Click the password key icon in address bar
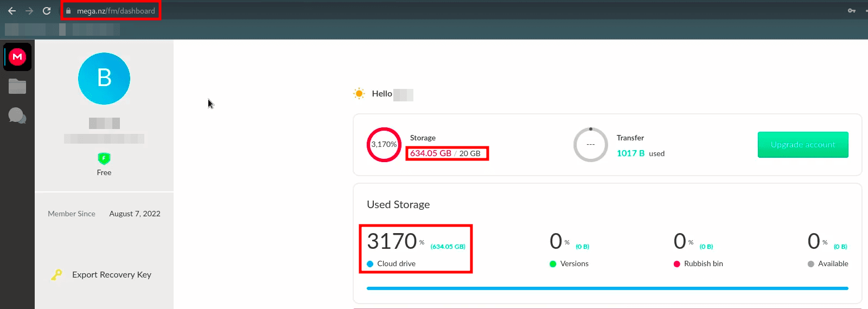This screenshot has height=309, width=868. click(852, 11)
